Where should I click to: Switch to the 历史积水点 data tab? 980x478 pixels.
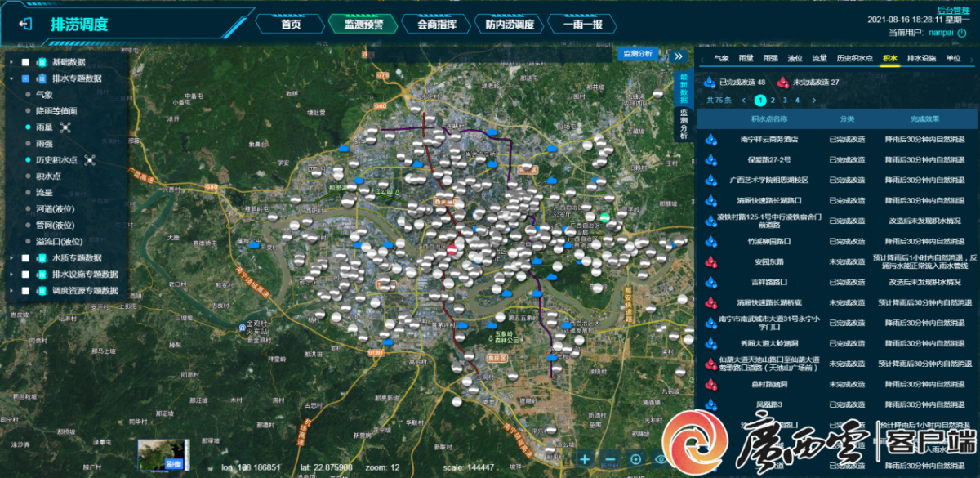(854, 59)
